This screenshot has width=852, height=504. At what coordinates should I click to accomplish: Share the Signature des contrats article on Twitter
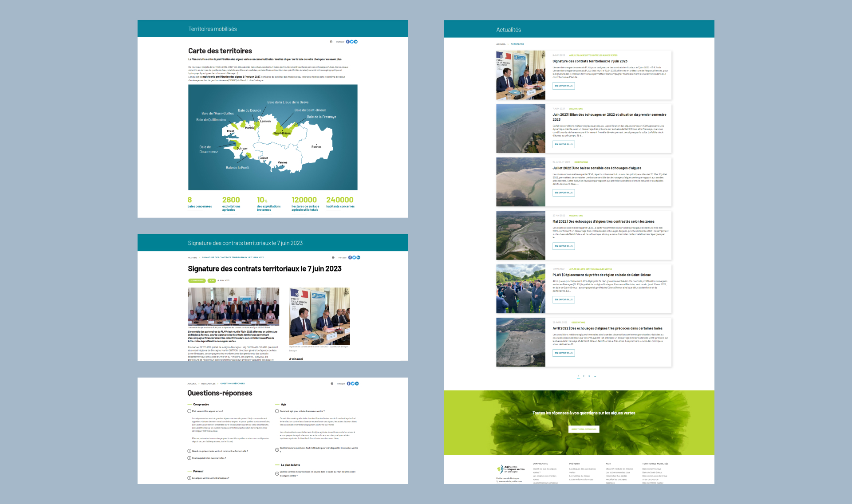354,257
